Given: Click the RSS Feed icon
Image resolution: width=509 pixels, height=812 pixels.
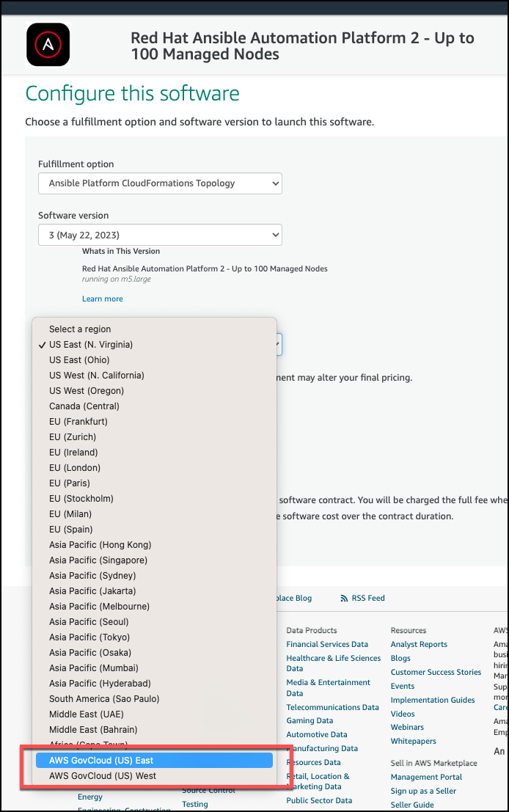Looking at the screenshot, I should click(x=344, y=598).
